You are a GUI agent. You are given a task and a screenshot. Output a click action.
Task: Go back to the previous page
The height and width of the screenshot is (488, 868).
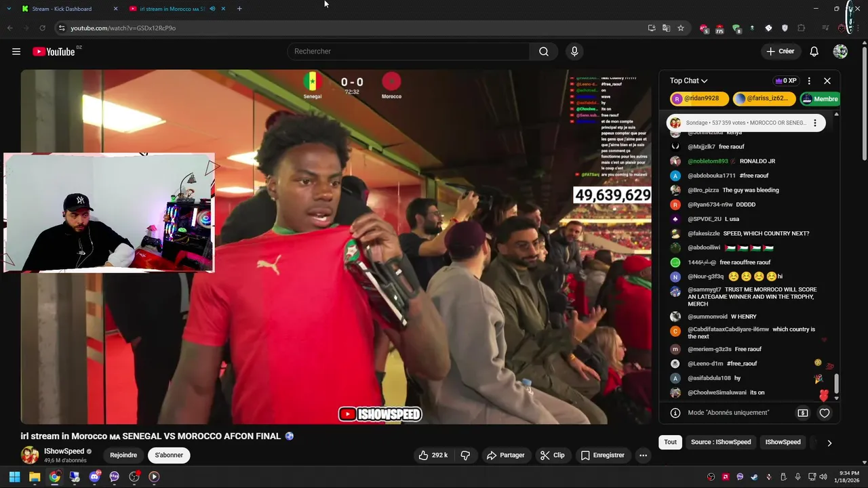[x=9, y=28]
